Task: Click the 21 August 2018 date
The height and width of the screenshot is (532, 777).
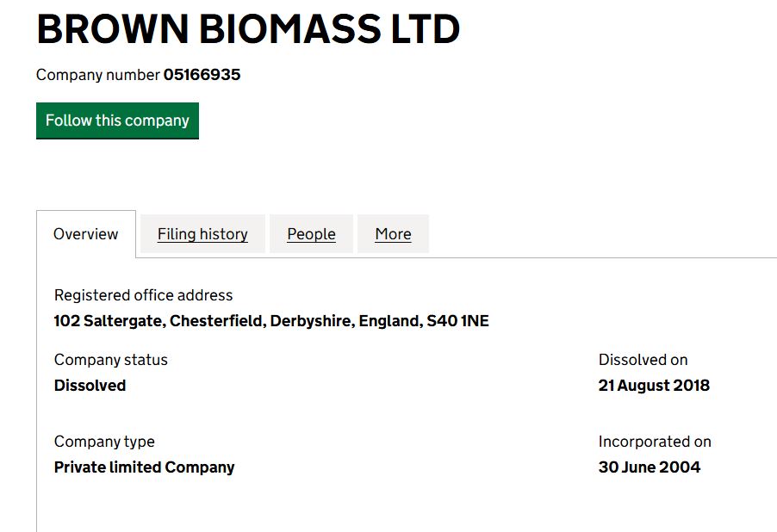Action: tap(654, 386)
